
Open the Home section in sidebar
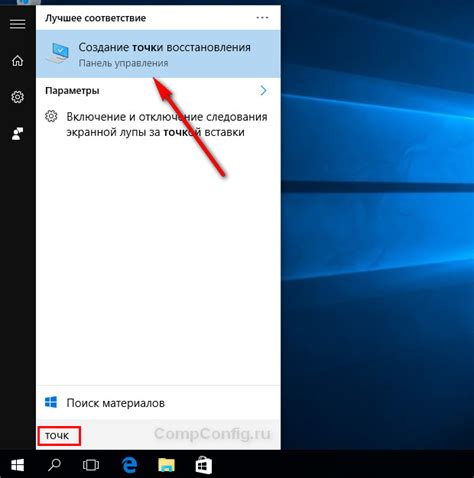coord(18,61)
